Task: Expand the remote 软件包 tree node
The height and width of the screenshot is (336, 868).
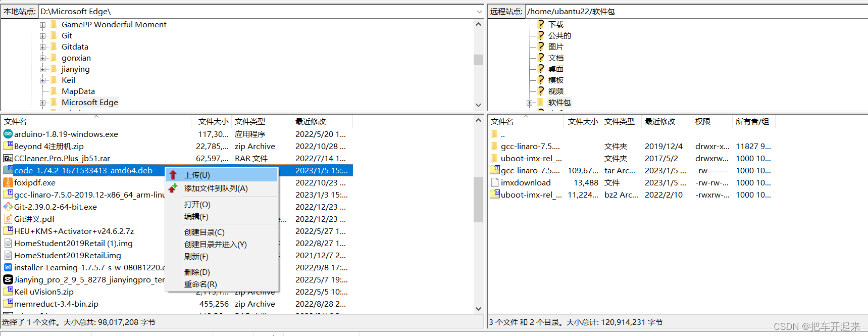Action: [x=530, y=103]
